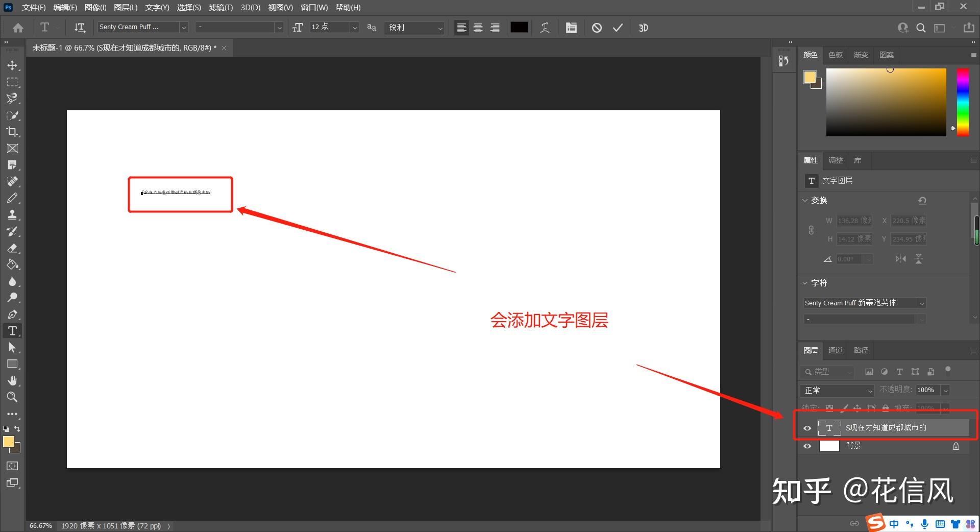The width and height of the screenshot is (980, 532).
Task: Toggle the Character and Paragraph panels
Action: (x=571, y=28)
